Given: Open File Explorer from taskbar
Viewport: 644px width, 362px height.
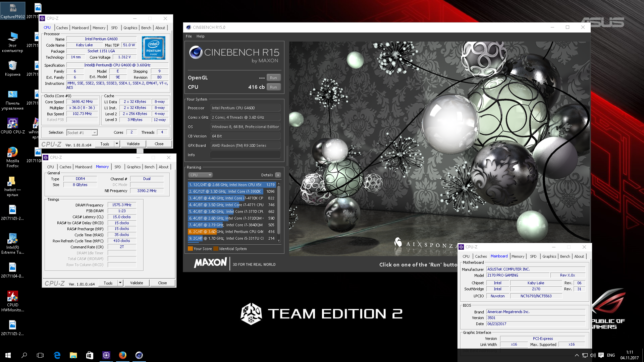Looking at the screenshot, I should point(73,355).
